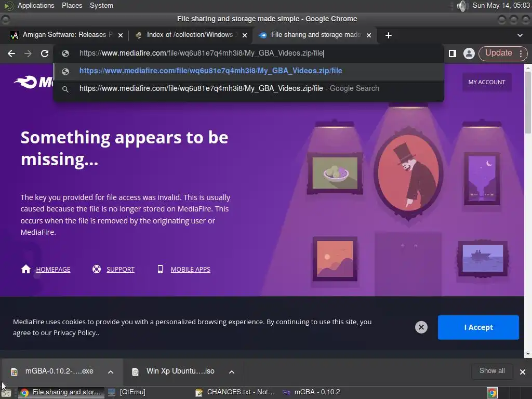Close the Index of /collection/Windows tab
The height and width of the screenshot is (399, 532).
coord(245,35)
